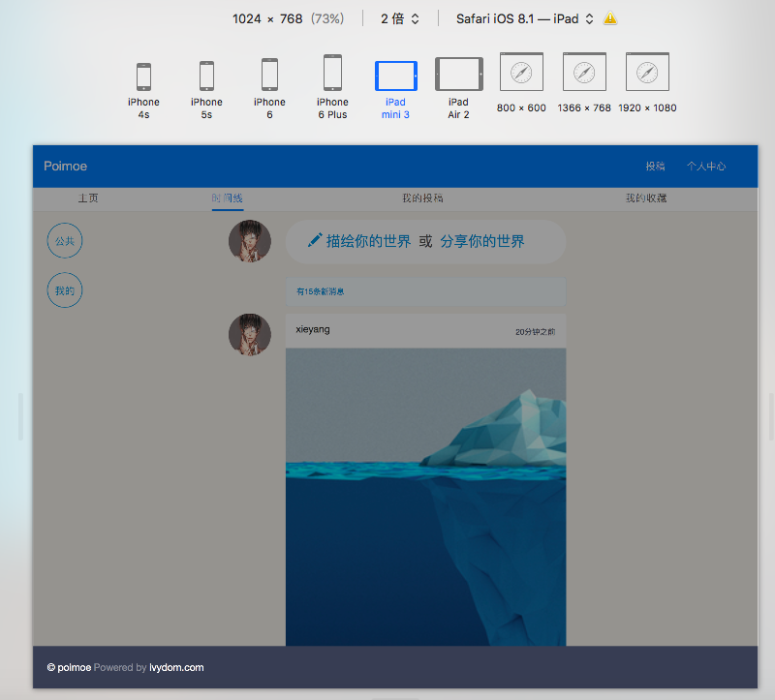Viewport: 775px width, 700px height.
Task: Select the iPhone 6 Plus device icon
Action: [x=332, y=72]
